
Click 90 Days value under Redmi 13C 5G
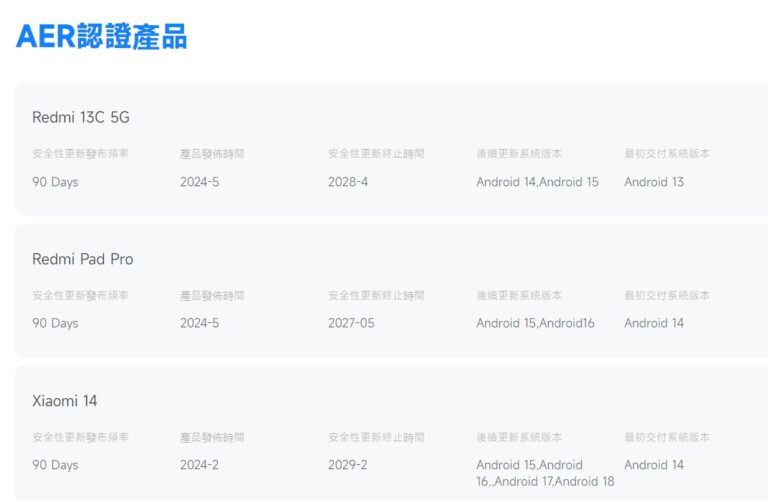[55, 182]
